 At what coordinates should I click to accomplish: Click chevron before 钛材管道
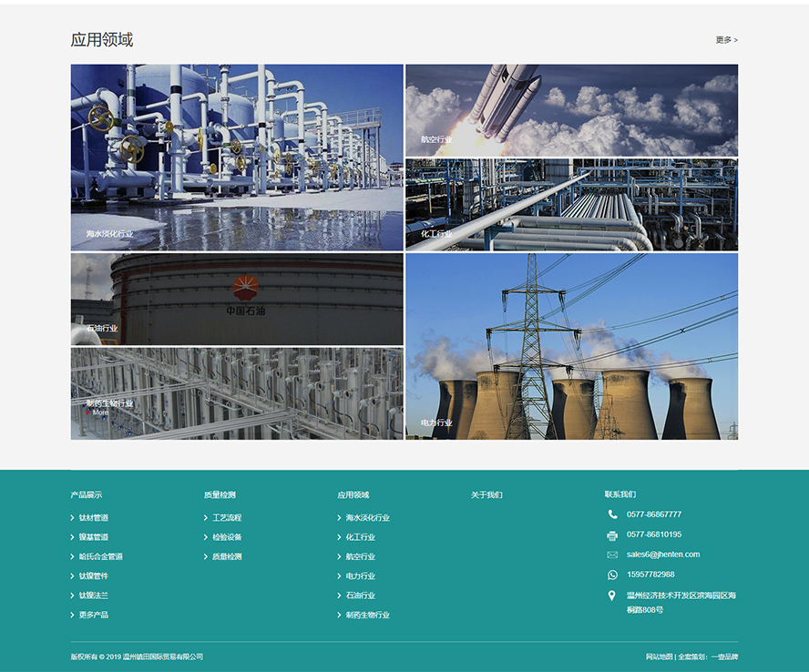point(72,518)
